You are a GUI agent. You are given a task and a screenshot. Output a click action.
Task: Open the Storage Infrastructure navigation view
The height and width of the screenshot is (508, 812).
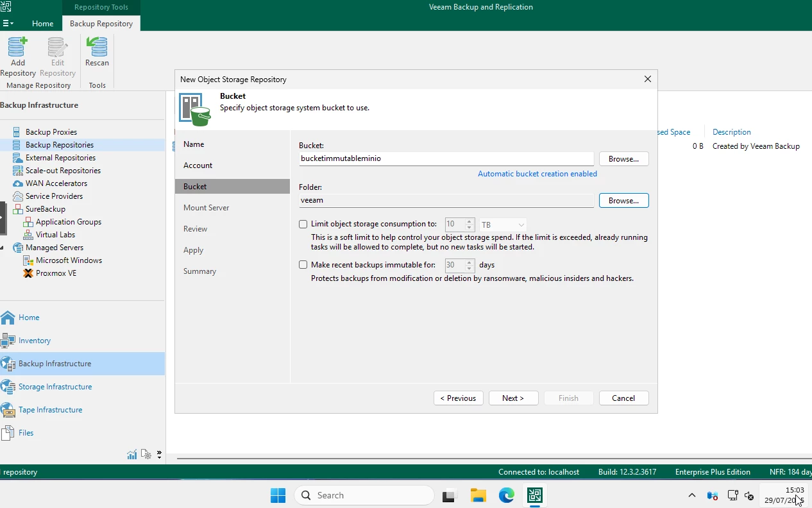tap(82, 387)
